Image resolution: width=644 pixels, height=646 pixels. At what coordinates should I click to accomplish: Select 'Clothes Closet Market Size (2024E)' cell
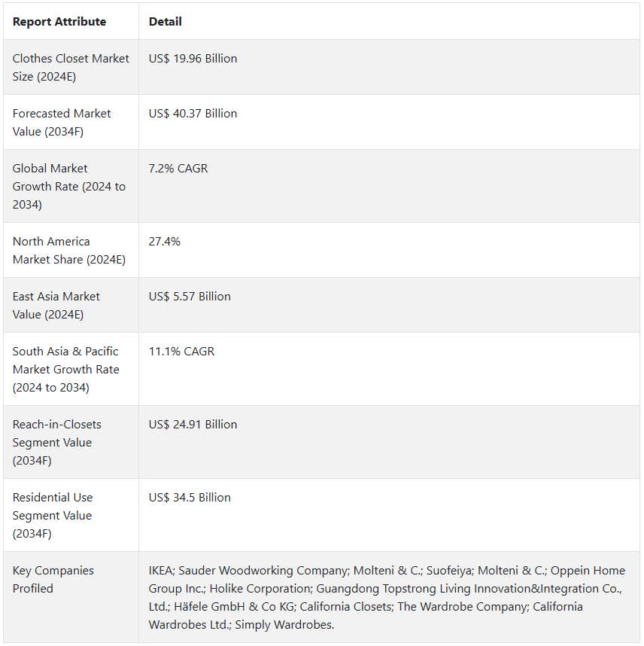71,67
